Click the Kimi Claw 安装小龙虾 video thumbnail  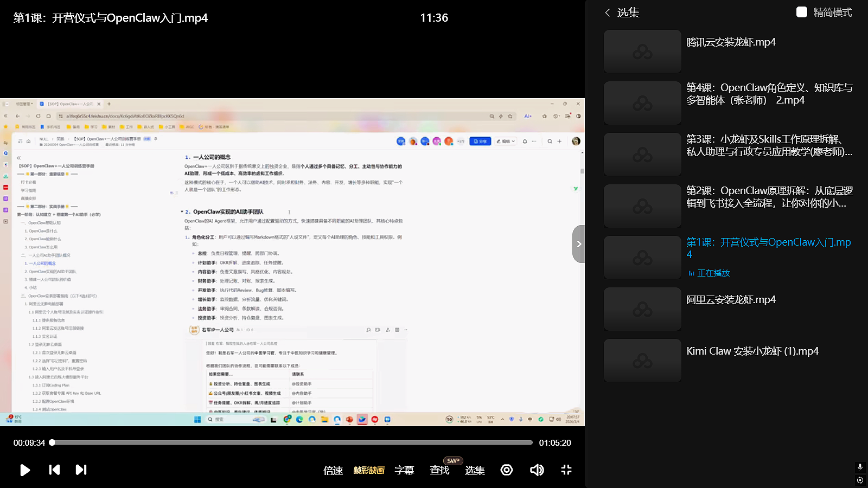[x=642, y=361]
